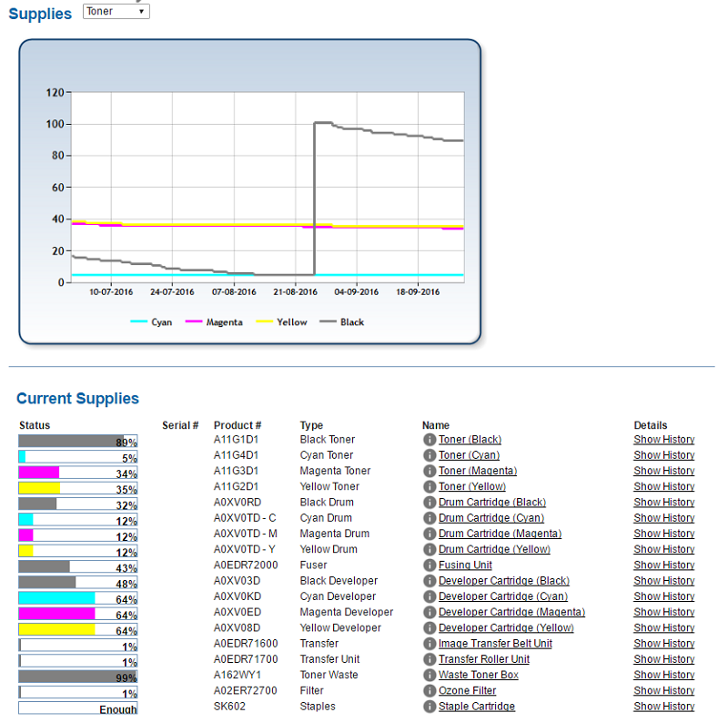Click info icon beside Fusing Unit

(x=430, y=565)
